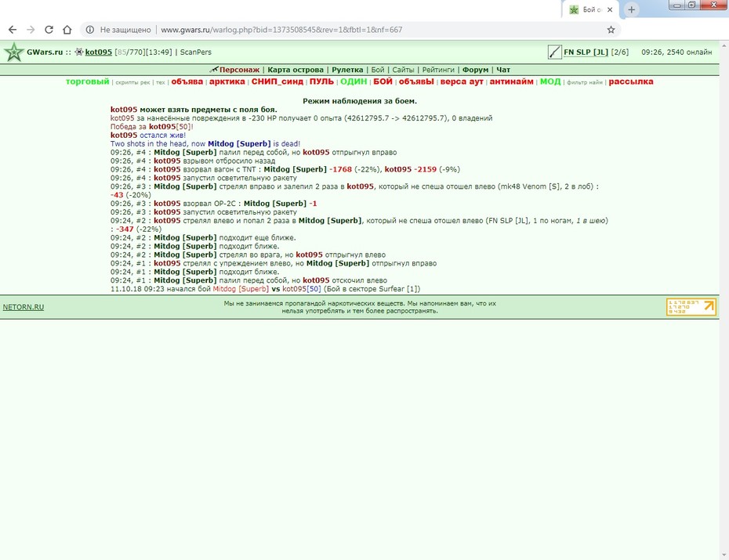Click kot095[50] in battle start line
The height and width of the screenshot is (560, 729).
click(x=302, y=289)
